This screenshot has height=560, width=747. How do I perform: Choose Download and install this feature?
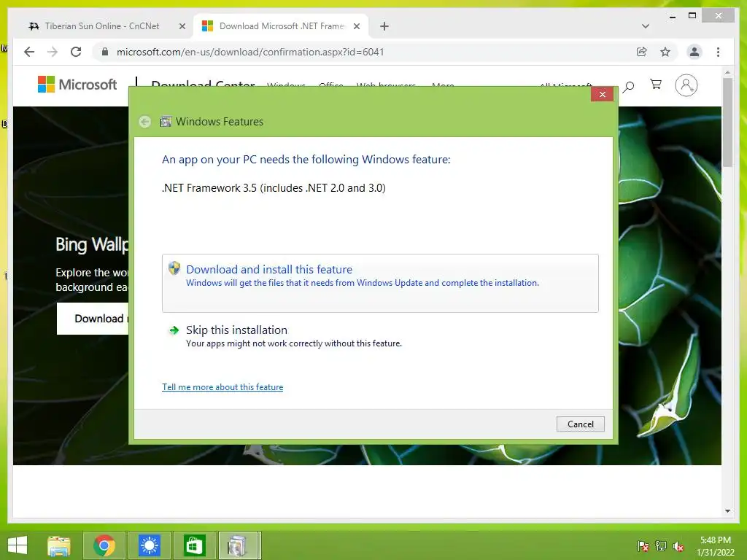380,283
